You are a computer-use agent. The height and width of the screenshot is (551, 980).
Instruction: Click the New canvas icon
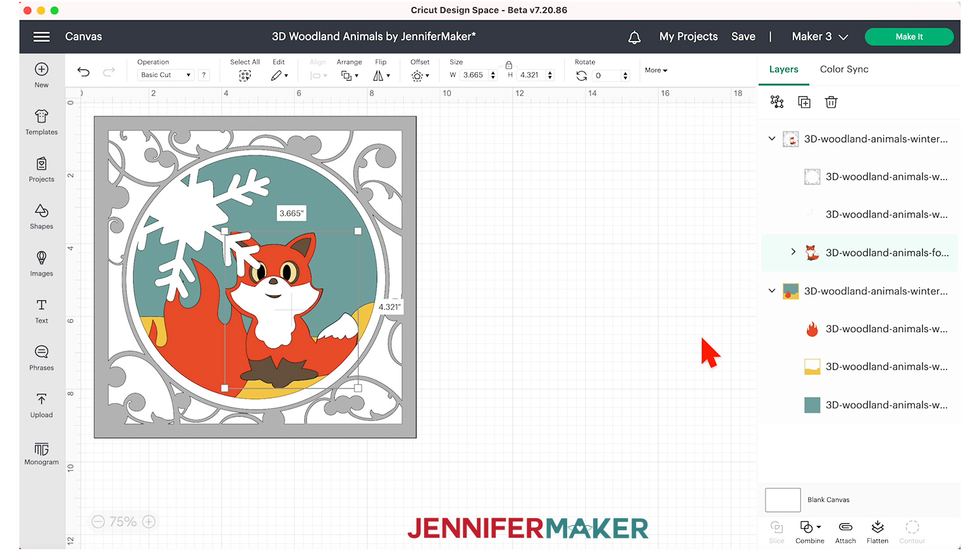point(42,75)
